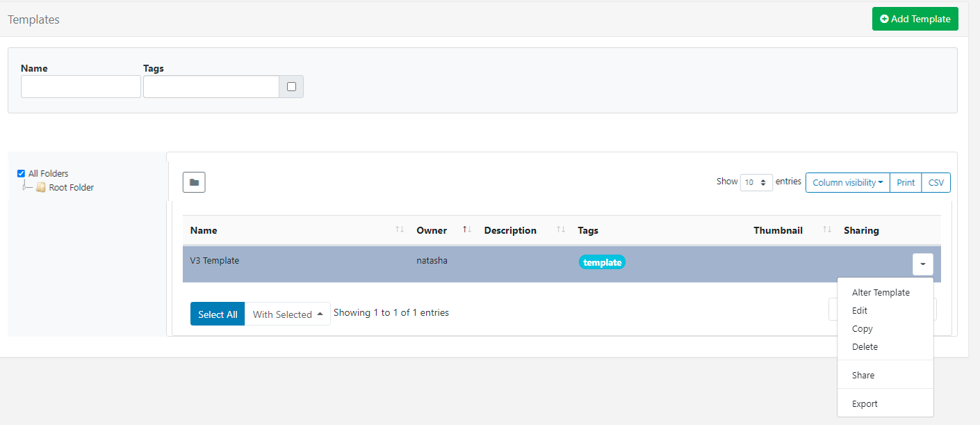This screenshot has height=425, width=980.
Task: Open the folder selection icon above the table
Action: click(x=194, y=182)
